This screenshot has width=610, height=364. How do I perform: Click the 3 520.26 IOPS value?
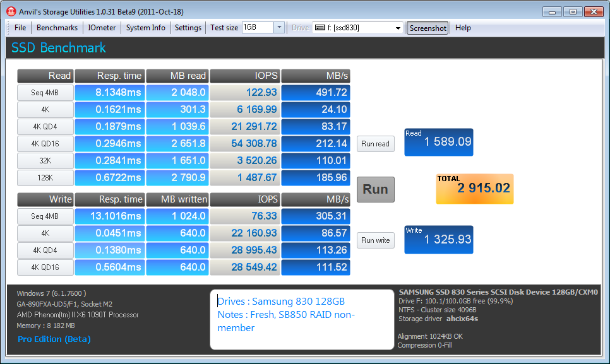point(245,161)
